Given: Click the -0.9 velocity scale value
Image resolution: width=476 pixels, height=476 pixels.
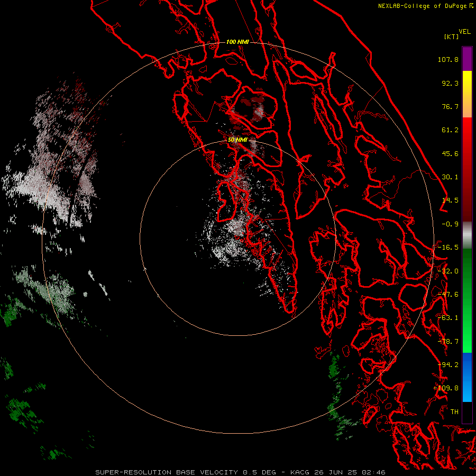Looking at the screenshot, I should coord(450,224).
